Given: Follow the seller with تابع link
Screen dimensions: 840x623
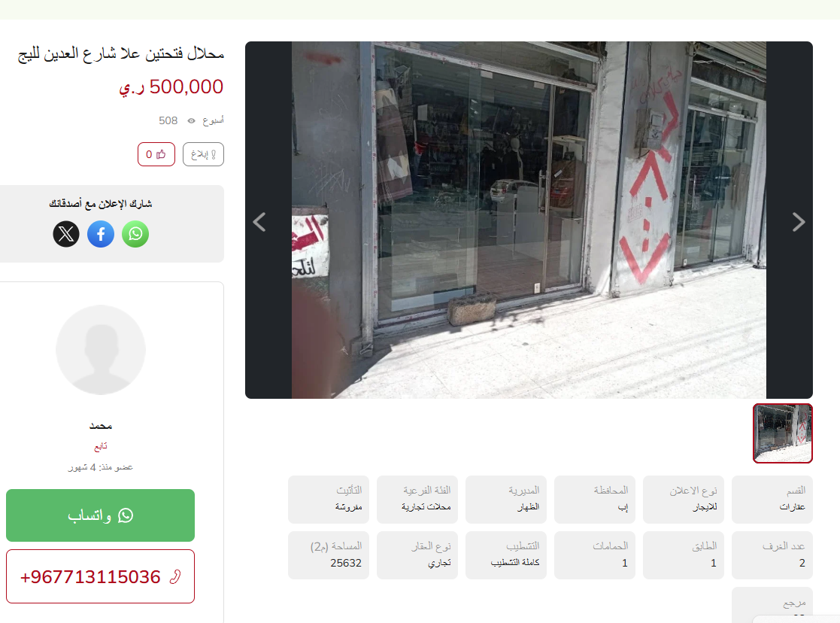Looking at the screenshot, I should tap(101, 446).
